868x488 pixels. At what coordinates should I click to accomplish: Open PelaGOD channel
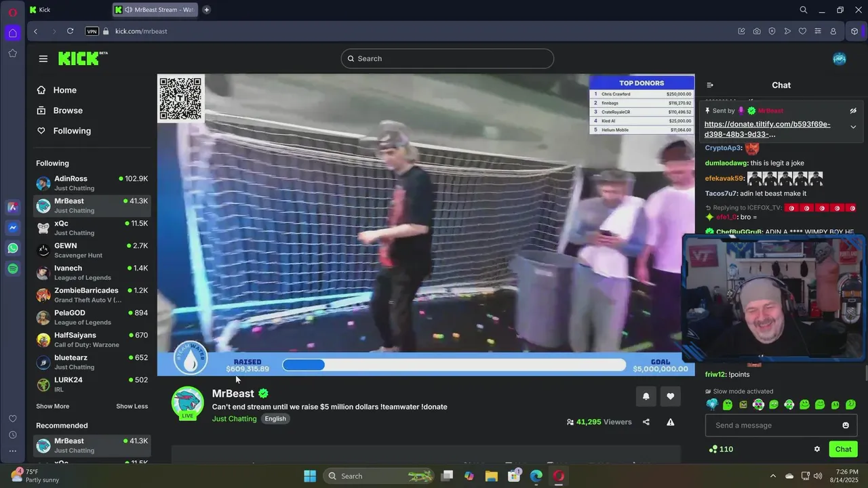[92, 317]
